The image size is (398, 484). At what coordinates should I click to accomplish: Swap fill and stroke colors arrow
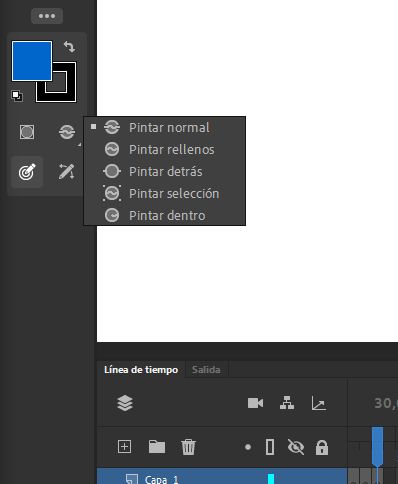coord(69,47)
